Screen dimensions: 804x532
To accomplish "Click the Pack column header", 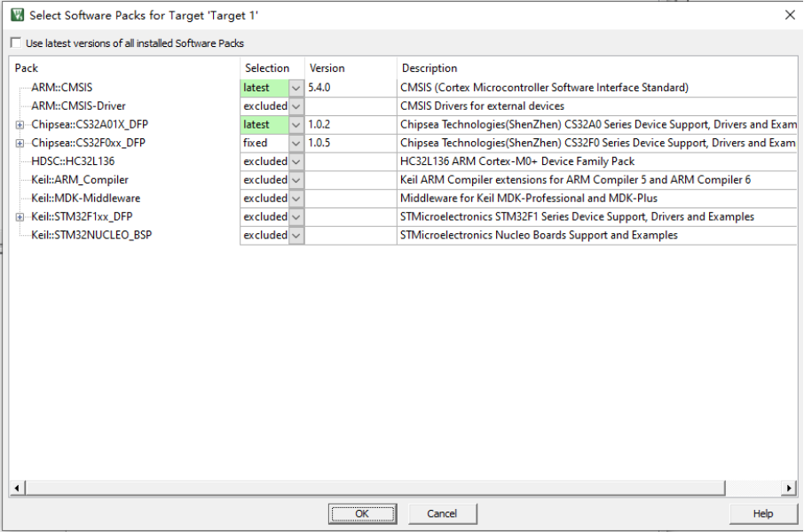I will tap(124, 68).
